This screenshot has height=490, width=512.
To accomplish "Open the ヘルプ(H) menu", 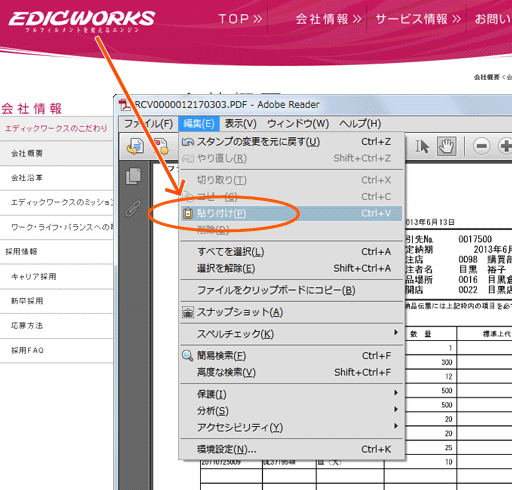I will coord(360,124).
